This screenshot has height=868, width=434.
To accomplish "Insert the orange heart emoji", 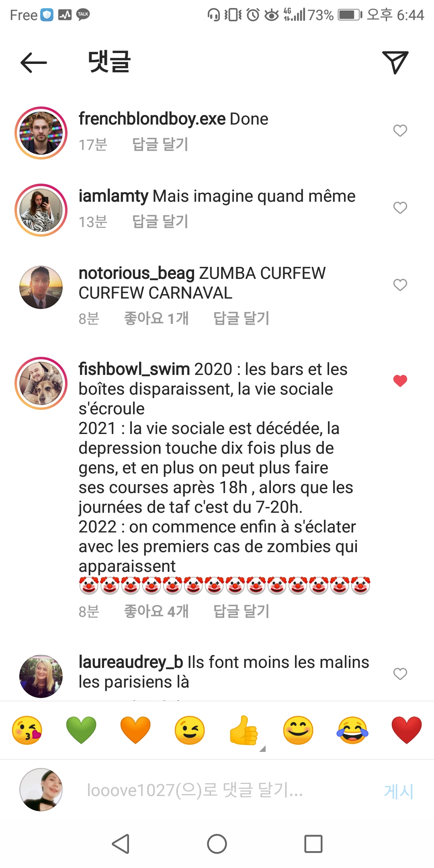I will (135, 730).
